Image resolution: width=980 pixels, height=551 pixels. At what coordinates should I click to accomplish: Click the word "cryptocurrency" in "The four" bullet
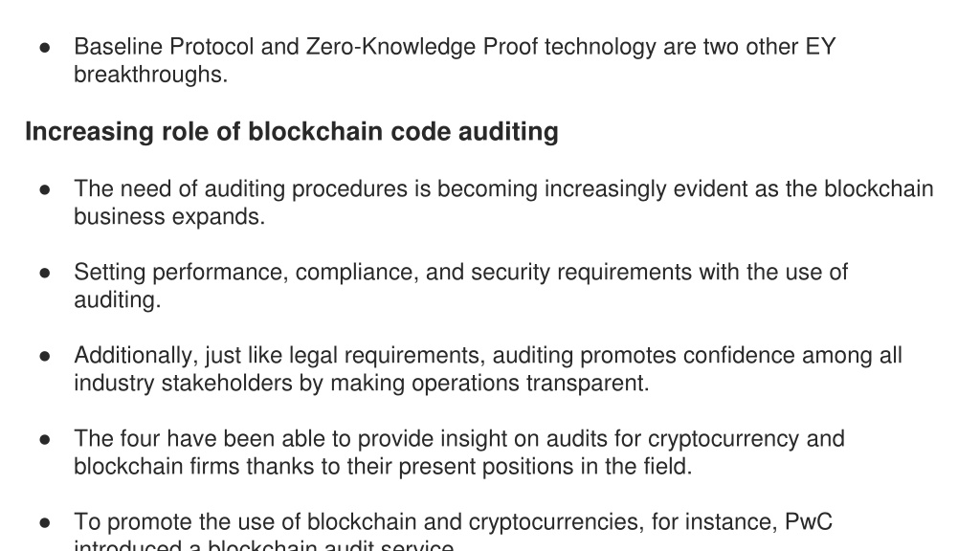coord(724,438)
